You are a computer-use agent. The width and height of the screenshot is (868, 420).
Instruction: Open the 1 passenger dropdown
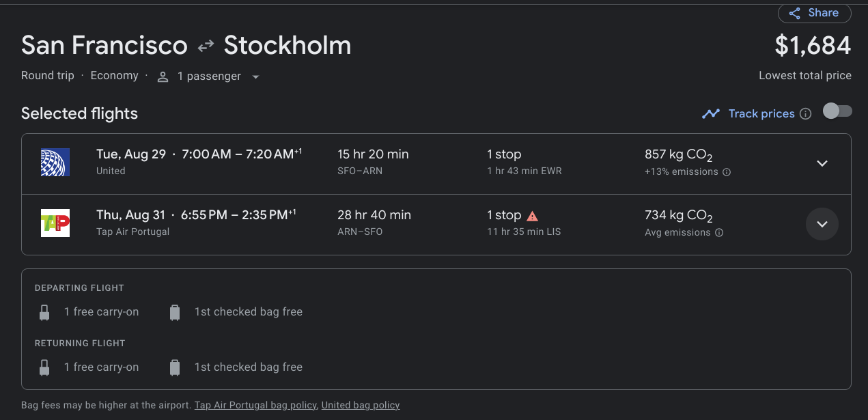click(x=255, y=76)
